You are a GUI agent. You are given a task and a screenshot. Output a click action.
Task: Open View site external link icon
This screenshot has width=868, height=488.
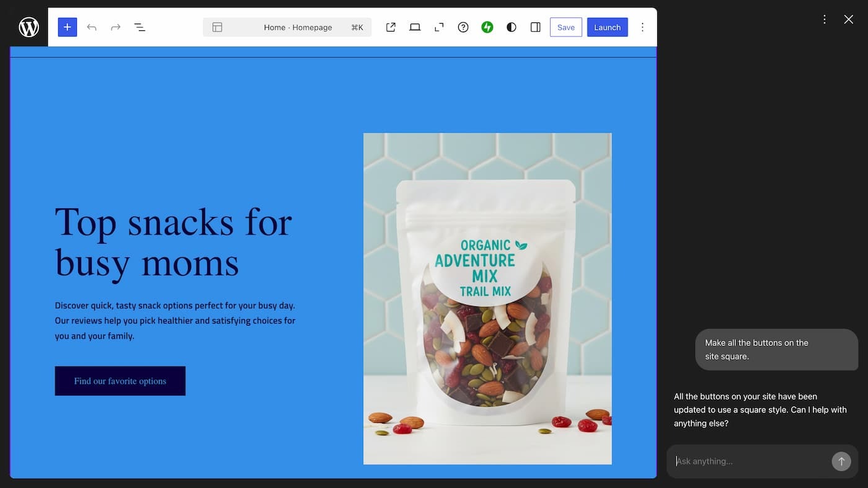pos(391,27)
